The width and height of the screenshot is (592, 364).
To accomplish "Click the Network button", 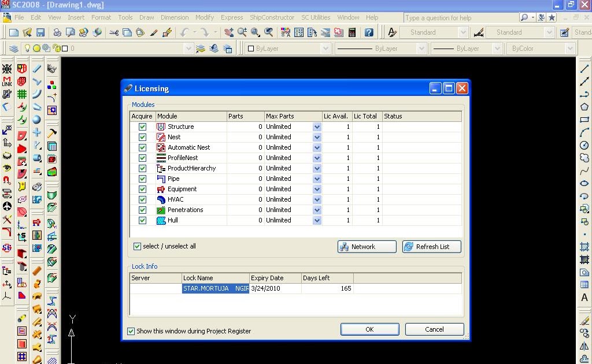I will pos(367,247).
